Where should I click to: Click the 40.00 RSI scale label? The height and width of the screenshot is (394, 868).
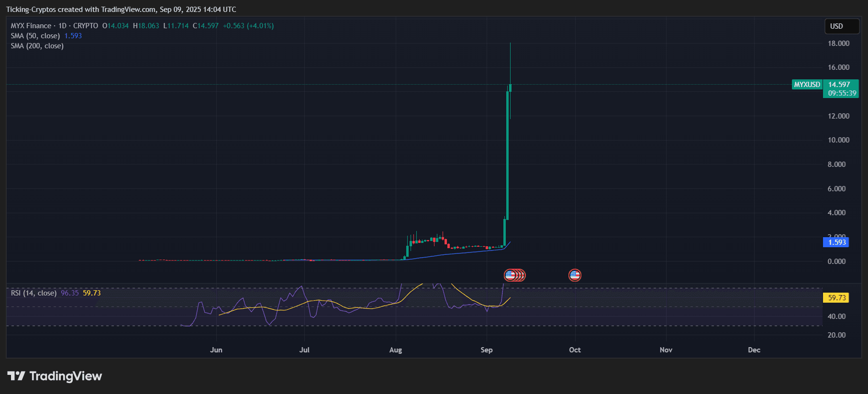tap(836, 317)
